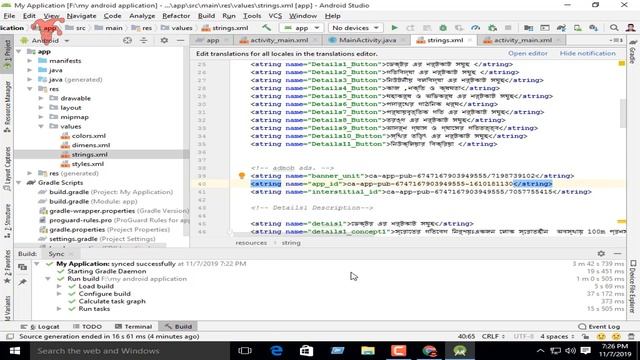The image size is (640, 360).
Task: Open the Resource Manager side tab
Action: pos(7,106)
